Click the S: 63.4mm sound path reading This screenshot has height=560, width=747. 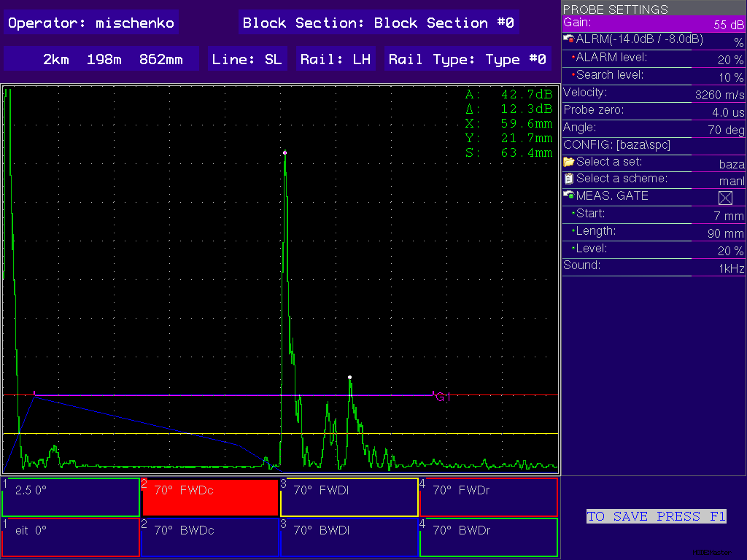(508, 153)
